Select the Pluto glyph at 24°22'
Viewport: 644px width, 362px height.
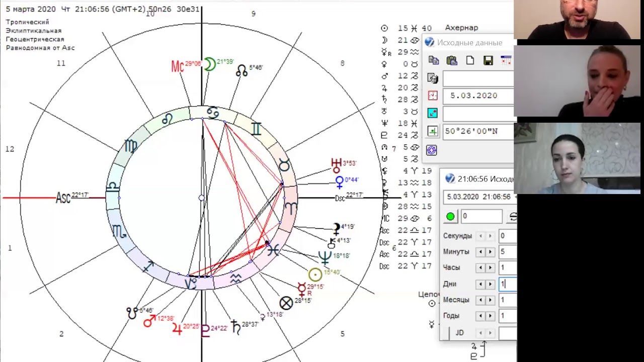pos(205,330)
